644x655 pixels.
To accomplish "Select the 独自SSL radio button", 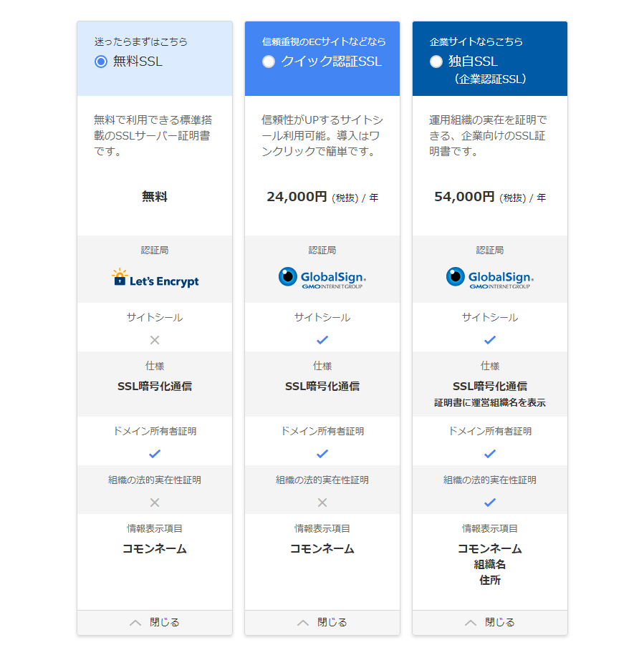I will (436, 62).
